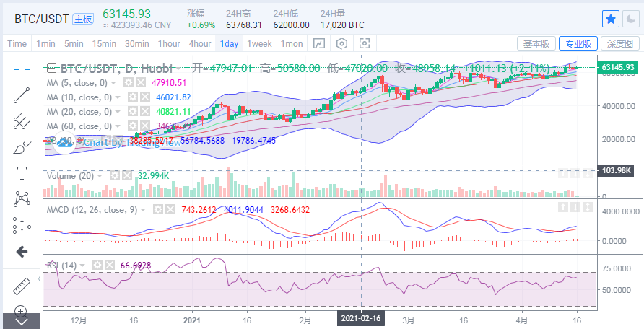Switch to 基本版 basic view
The width and height of the screenshot is (644, 329).
pyautogui.click(x=537, y=44)
